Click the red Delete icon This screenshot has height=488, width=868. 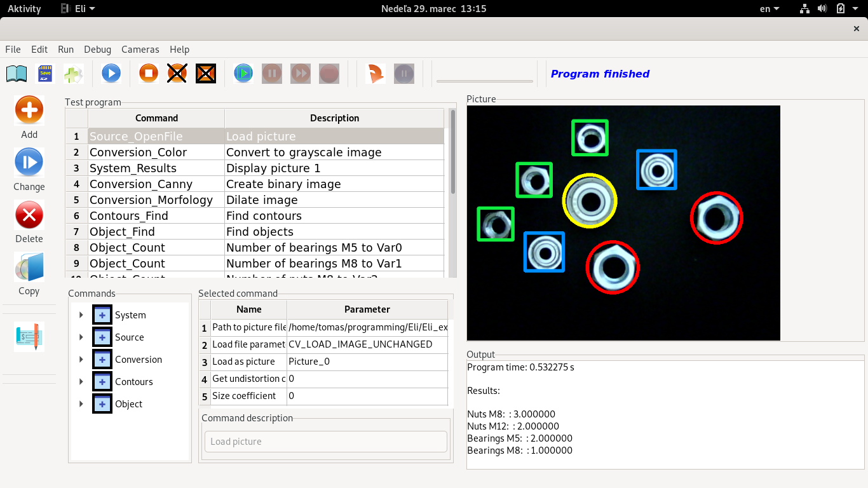pyautogui.click(x=29, y=215)
